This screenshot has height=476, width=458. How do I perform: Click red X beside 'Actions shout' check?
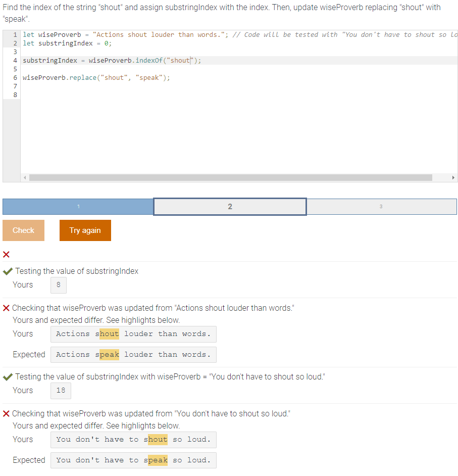[6, 308]
